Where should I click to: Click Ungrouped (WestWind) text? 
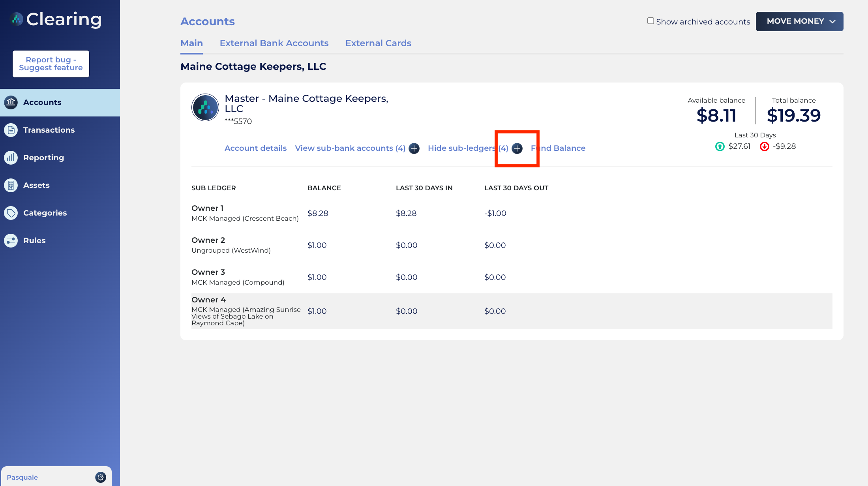(x=231, y=251)
